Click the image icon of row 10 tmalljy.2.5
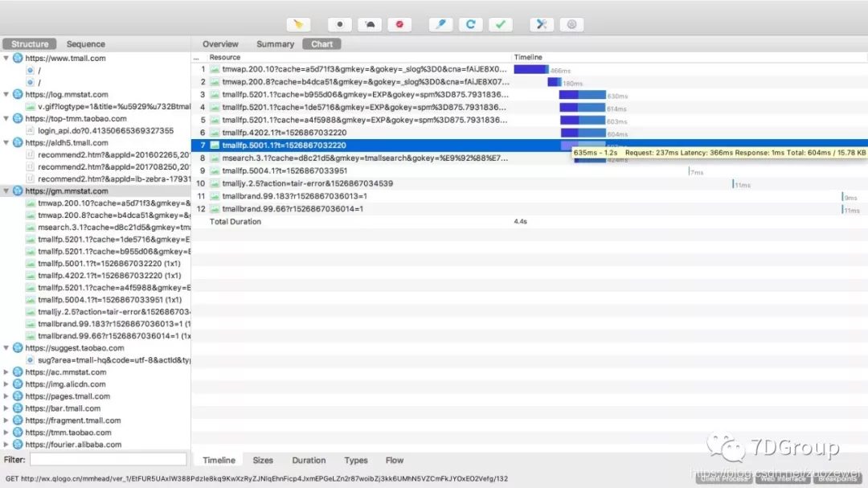Image resolution: width=868 pixels, height=488 pixels. pyautogui.click(x=215, y=183)
